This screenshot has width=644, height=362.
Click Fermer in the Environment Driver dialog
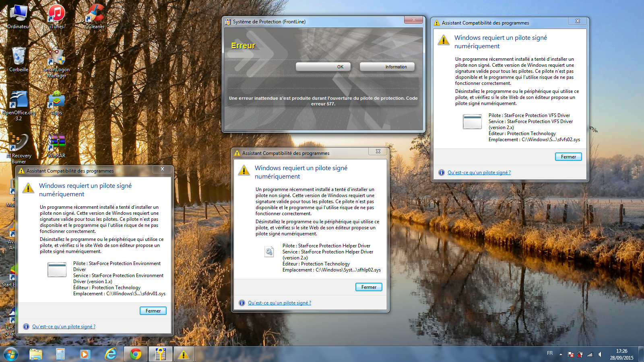[x=153, y=311]
